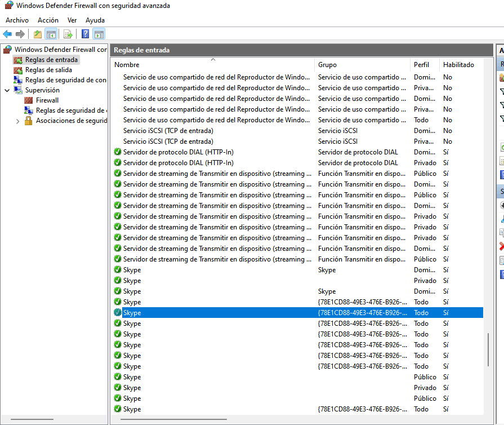Select Reglas de seguridad under Supervisión

point(71,110)
